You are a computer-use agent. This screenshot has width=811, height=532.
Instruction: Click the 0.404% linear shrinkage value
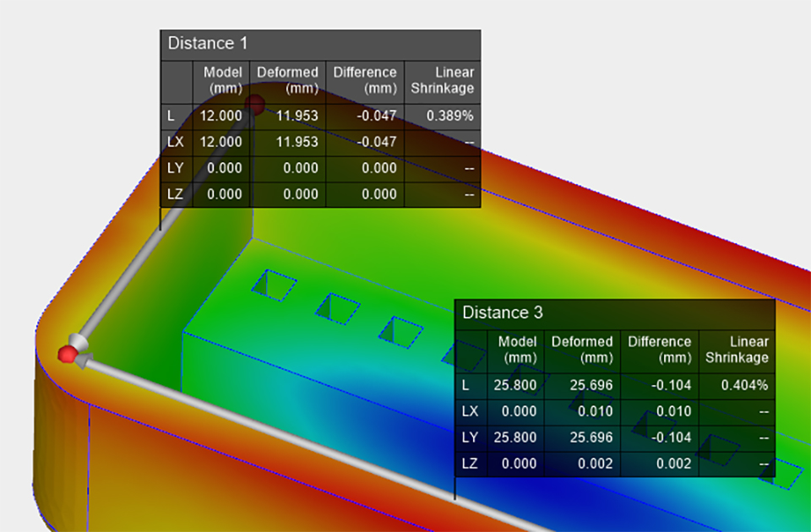745,385
